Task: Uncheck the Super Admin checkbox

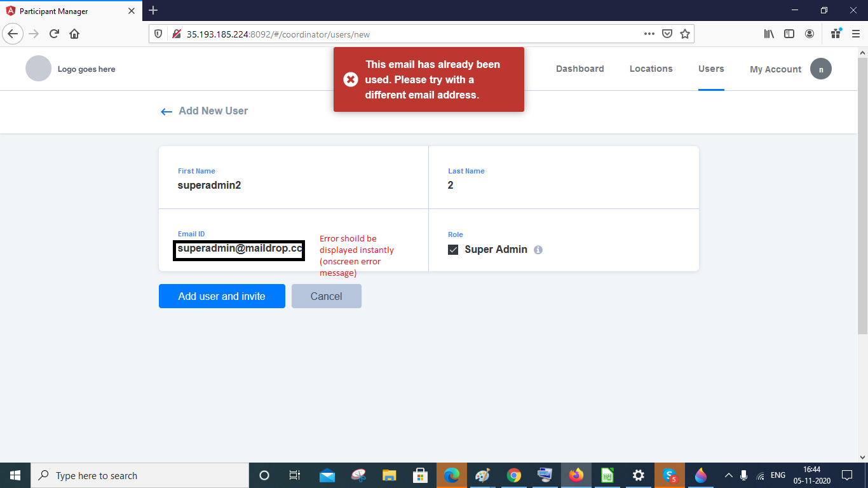Action: coord(453,249)
